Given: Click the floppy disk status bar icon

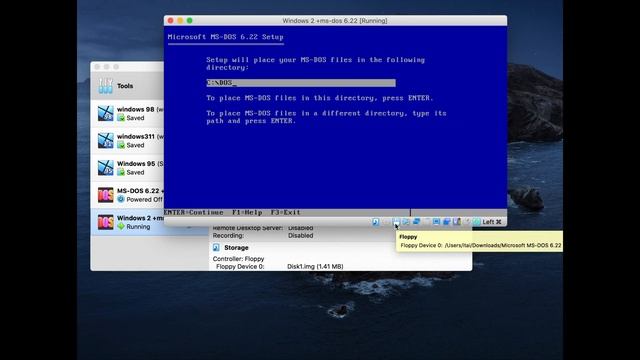Looking at the screenshot, I should coord(396,222).
